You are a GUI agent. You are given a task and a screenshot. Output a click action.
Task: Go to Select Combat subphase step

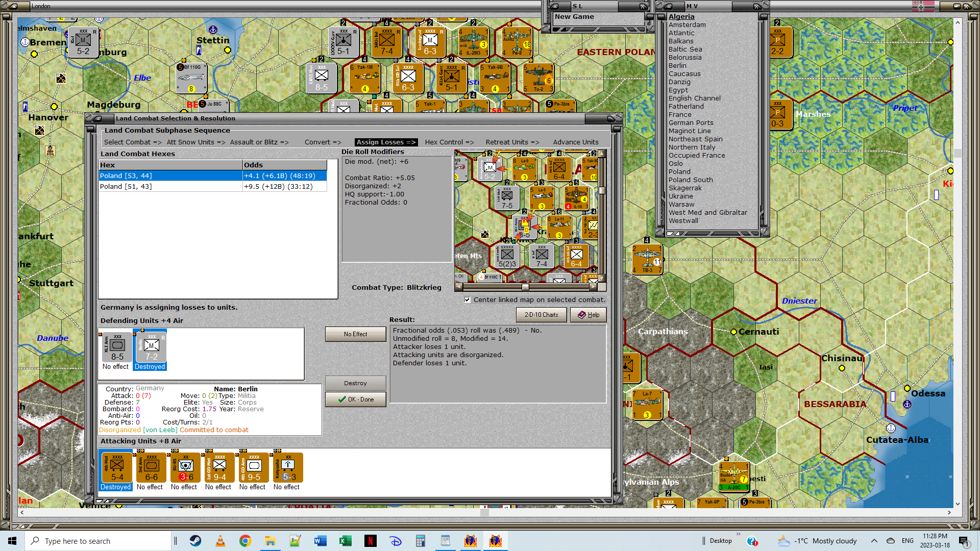(133, 142)
